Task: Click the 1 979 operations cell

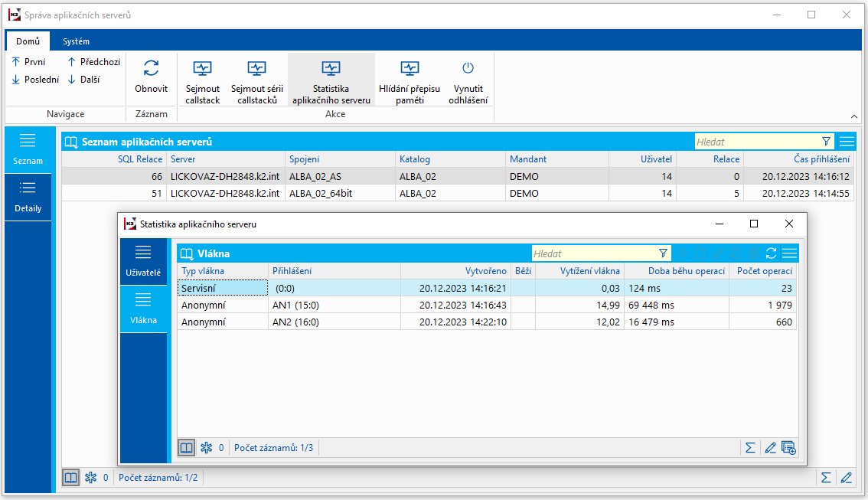Action: 763,305
